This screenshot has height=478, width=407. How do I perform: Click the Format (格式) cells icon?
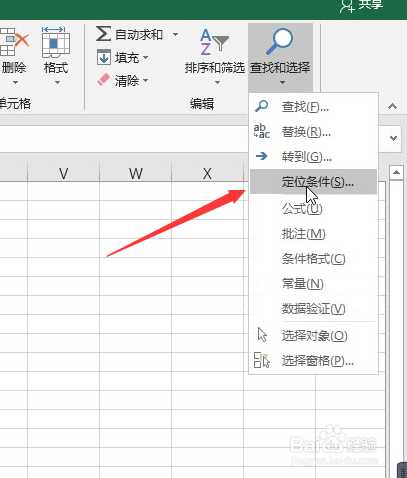pyautogui.click(x=56, y=42)
